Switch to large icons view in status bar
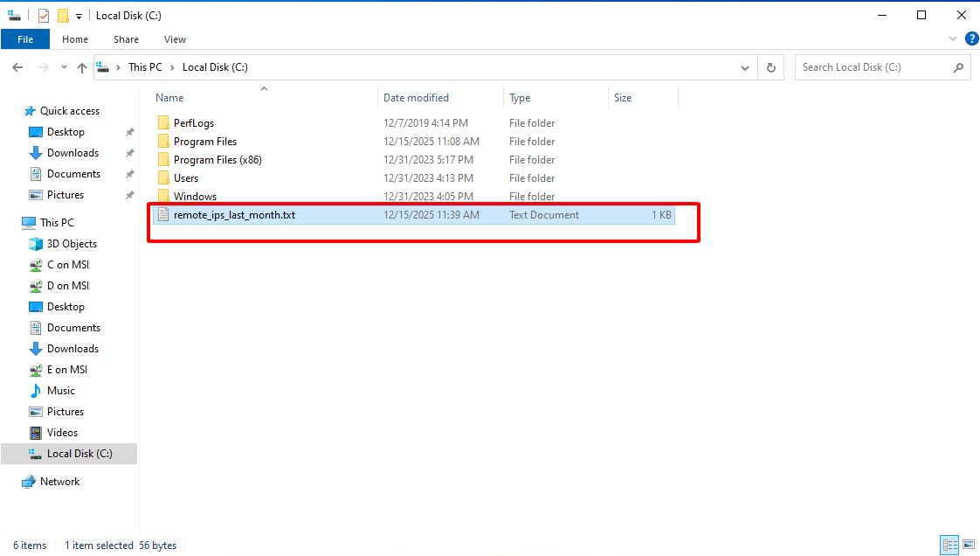980x556 pixels. (968, 545)
